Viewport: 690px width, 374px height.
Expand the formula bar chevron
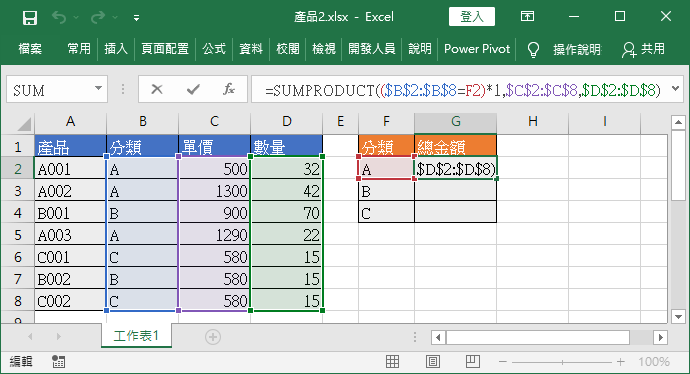(676, 89)
